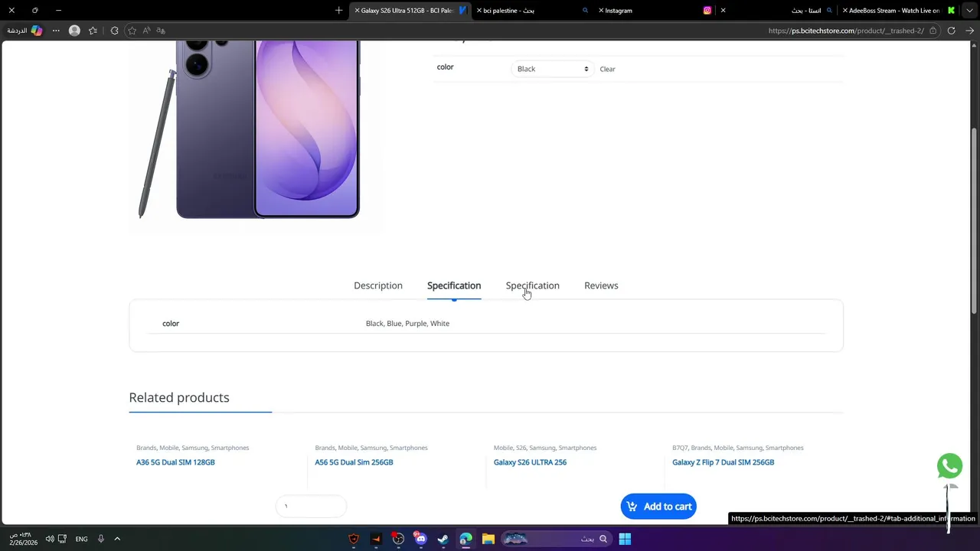980x551 pixels.
Task: Select the active Specification tab with blue underline
Action: tap(454, 285)
